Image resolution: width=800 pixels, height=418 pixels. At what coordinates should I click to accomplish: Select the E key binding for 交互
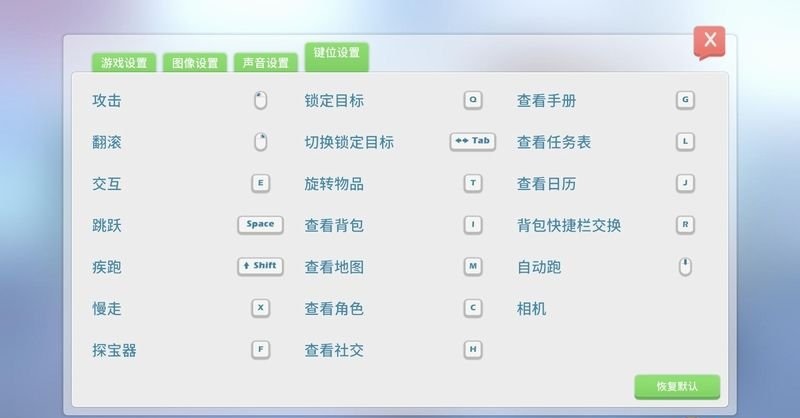pos(260,183)
